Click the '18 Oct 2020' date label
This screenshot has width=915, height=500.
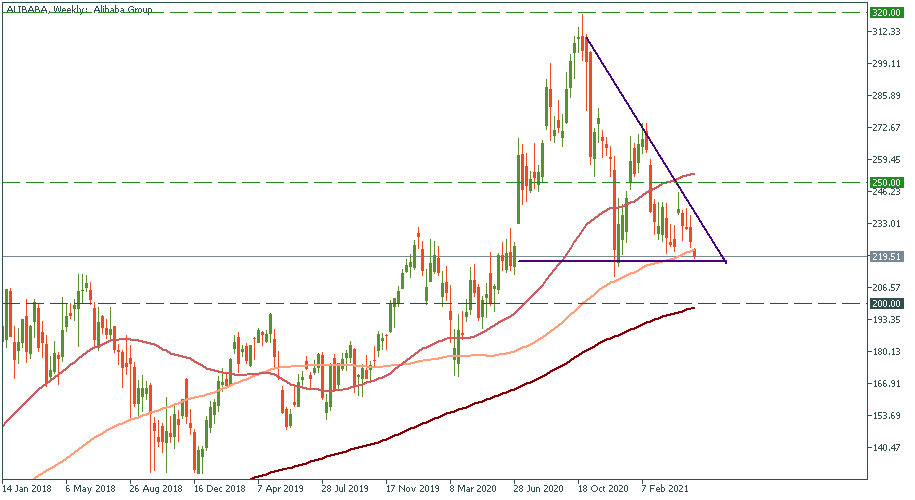(x=601, y=489)
